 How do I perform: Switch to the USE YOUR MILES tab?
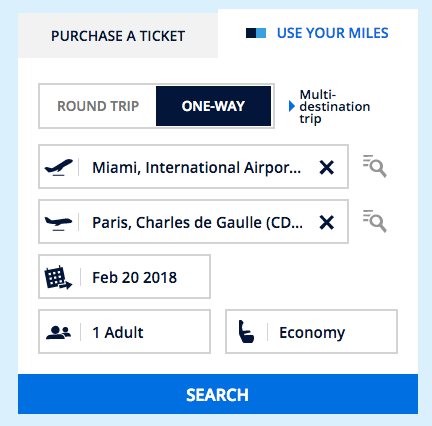pyautogui.click(x=332, y=33)
